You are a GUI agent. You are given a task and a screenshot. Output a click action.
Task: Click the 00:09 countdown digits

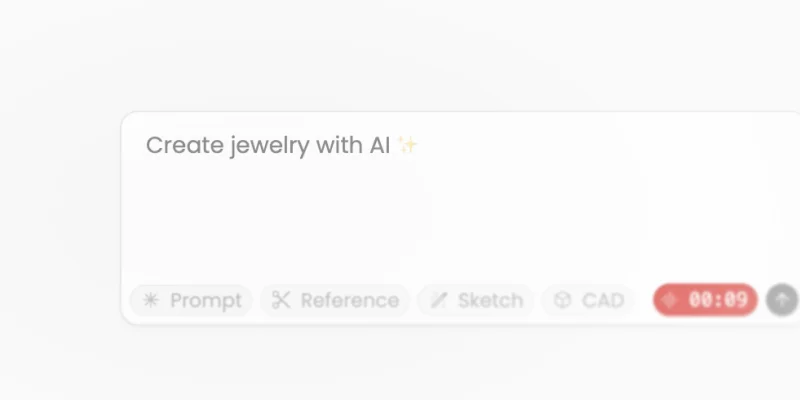[x=718, y=300]
